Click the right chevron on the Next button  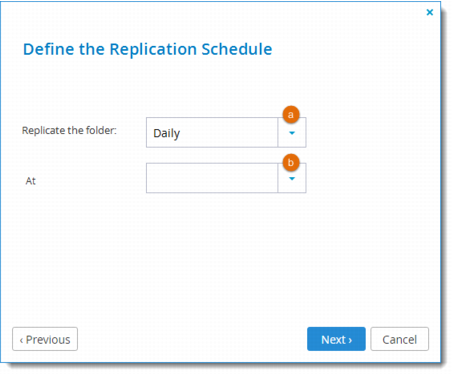[350, 340]
